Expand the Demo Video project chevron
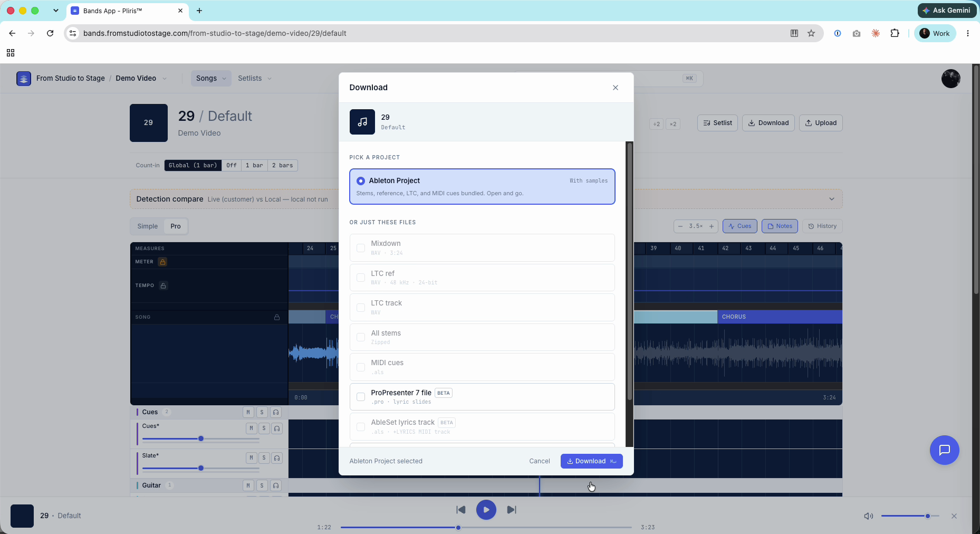This screenshot has width=980, height=534. 165,79
